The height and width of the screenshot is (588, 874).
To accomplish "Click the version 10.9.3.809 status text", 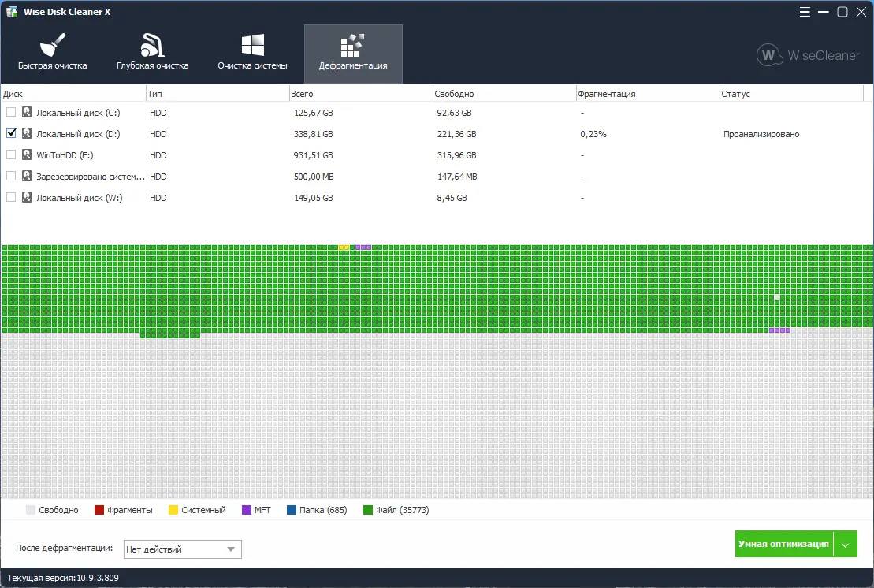I will tap(63, 578).
